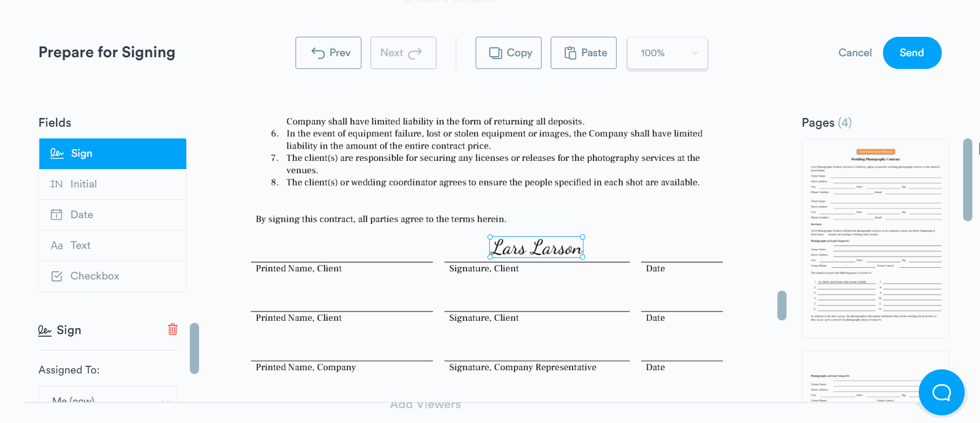
Task: Select the Lars Larson signature field
Action: click(536, 247)
